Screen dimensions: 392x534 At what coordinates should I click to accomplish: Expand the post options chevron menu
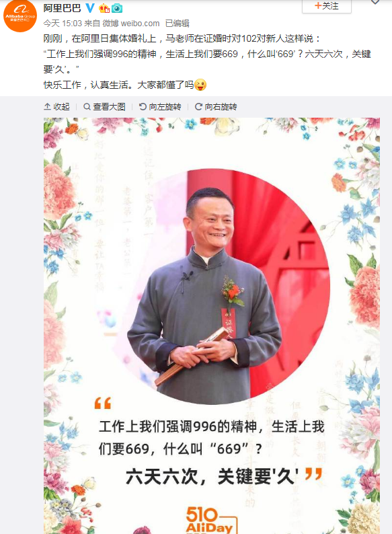(375, 3)
